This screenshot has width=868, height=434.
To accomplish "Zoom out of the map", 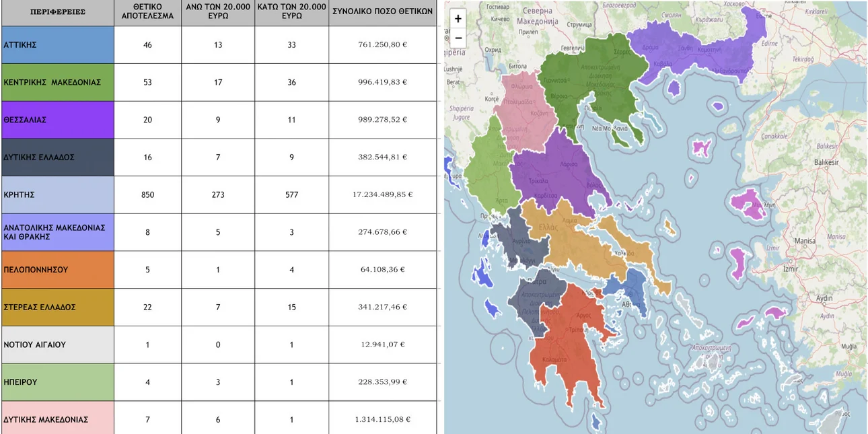I will pyautogui.click(x=458, y=38).
